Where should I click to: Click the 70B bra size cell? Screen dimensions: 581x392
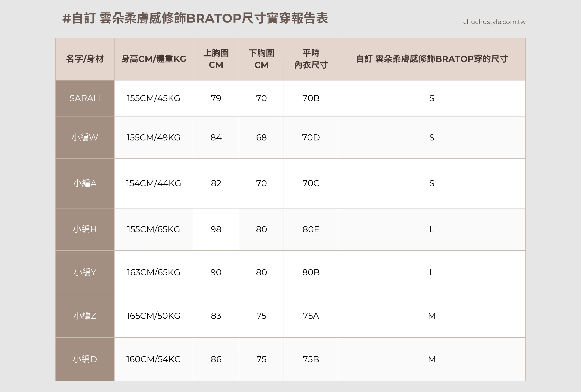pyautogui.click(x=311, y=98)
